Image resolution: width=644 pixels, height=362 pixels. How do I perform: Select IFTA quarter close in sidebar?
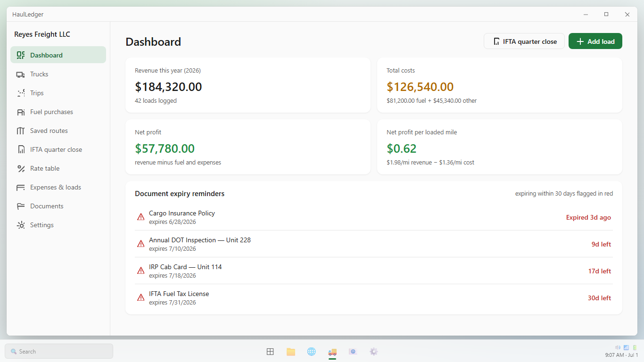pyautogui.click(x=58, y=149)
